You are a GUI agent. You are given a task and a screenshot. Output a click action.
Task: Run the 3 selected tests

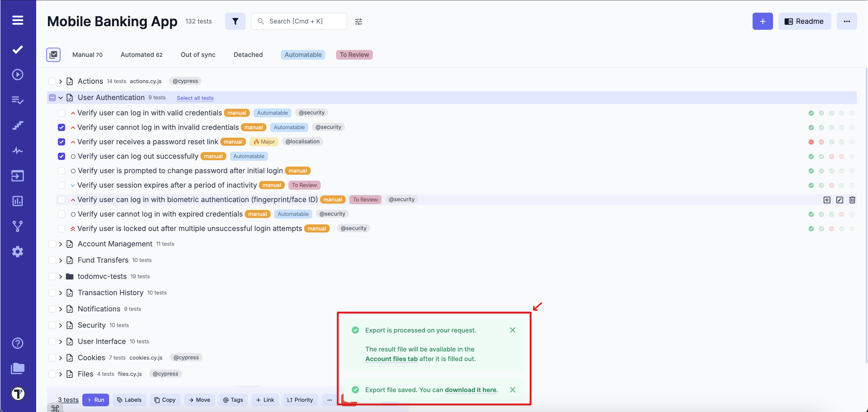tap(96, 400)
